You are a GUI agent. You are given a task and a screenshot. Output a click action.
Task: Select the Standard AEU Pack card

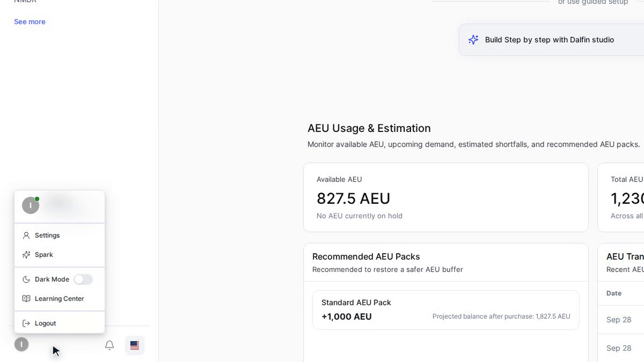446,310
